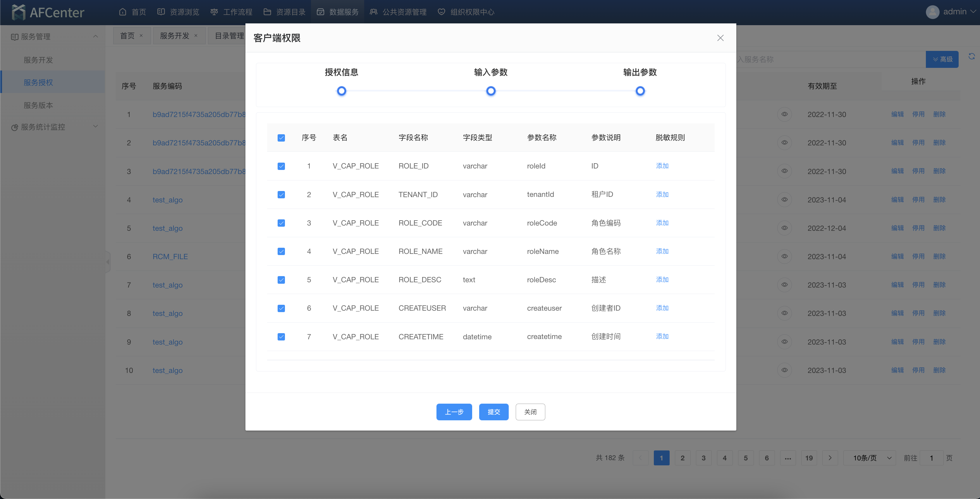Uncheck the CREATETIME row checkbox
Viewport: 980px width, 499px height.
(x=281, y=337)
